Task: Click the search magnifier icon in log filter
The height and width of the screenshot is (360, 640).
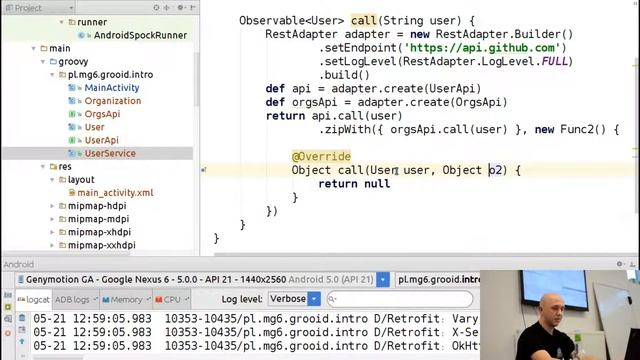Action: point(332,299)
